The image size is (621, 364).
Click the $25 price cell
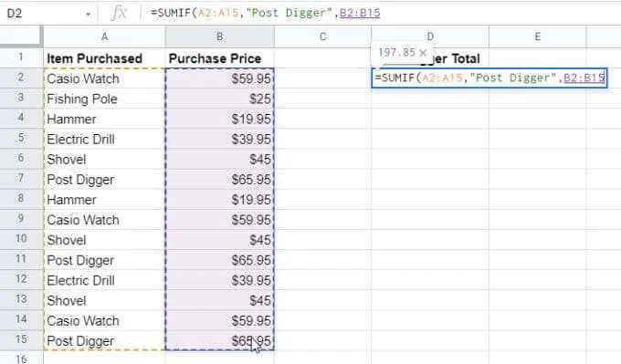[x=219, y=99]
